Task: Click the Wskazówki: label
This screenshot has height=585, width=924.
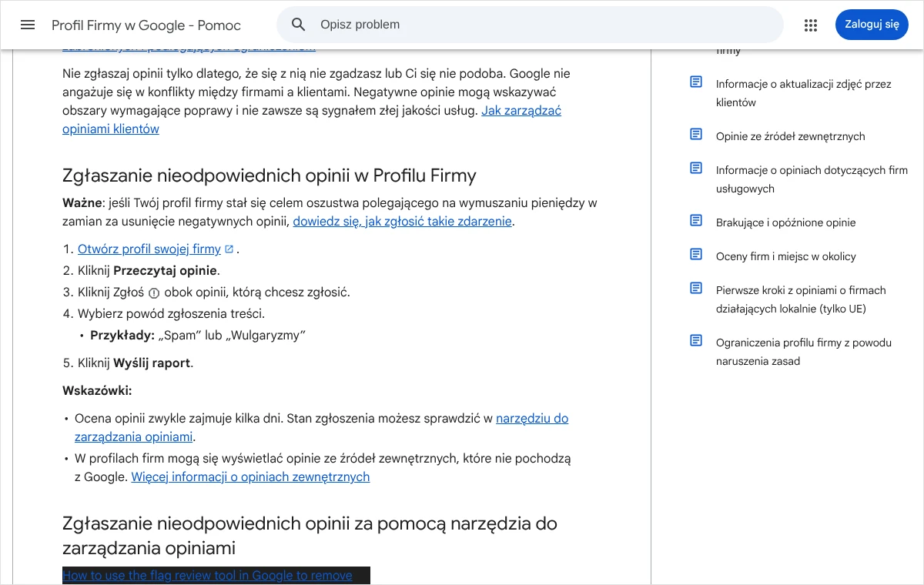Action: click(x=97, y=391)
